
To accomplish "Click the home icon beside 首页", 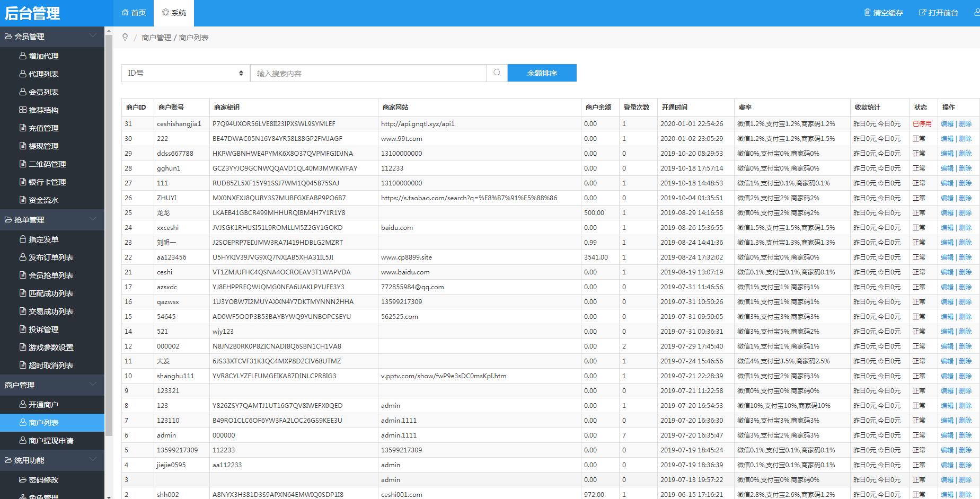I will tap(125, 12).
